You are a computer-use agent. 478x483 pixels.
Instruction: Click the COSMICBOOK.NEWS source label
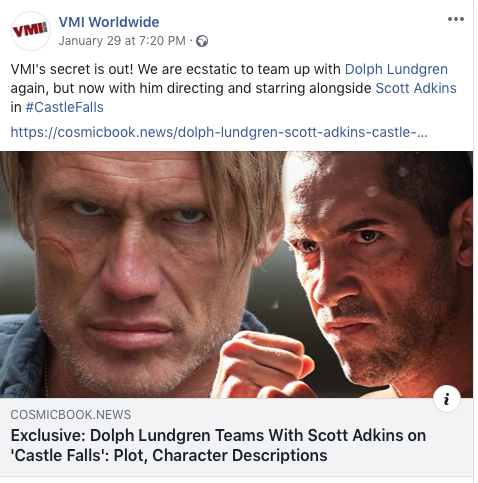coord(71,415)
